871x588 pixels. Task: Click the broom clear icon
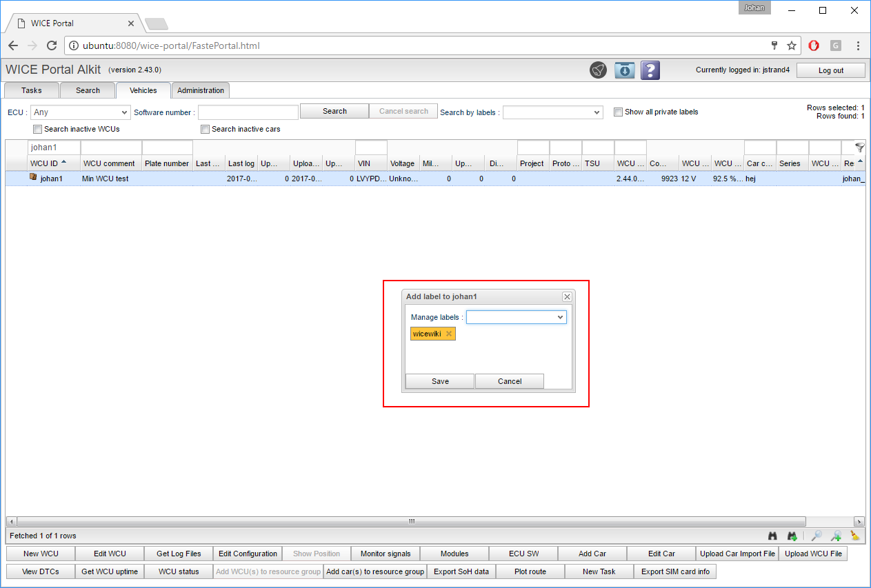coord(855,536)
